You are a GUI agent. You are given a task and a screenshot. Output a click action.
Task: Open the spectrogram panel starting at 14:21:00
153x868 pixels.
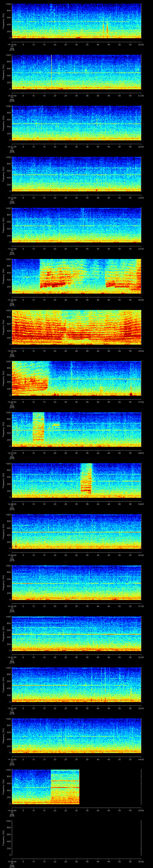click(x=76, y=123)
